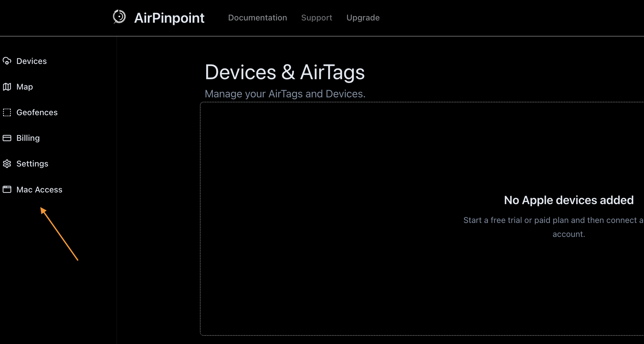This screenshot has height=344, width=644.
Task: Click the Devices sidebar icon
Action: [x=7, y=61]
